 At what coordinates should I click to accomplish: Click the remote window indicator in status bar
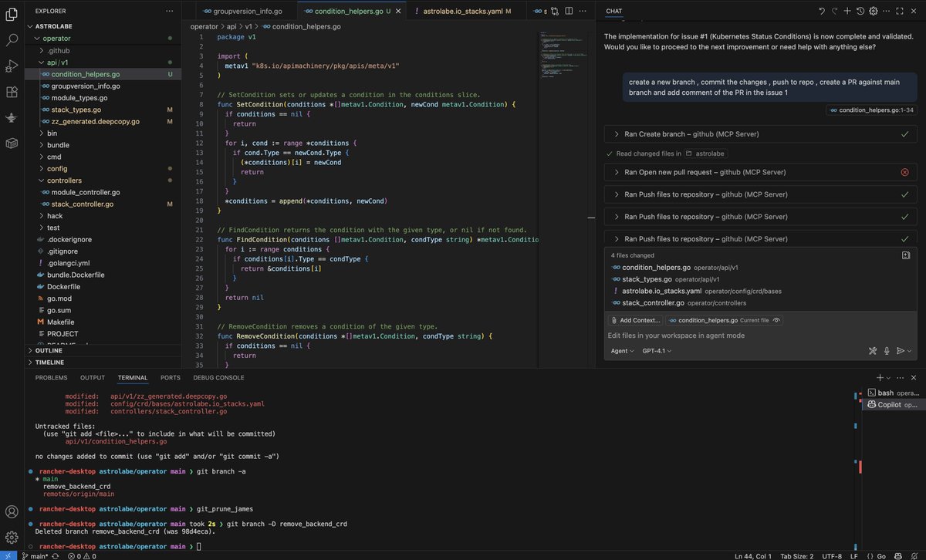pyautogui.click(x=8, y=555)
